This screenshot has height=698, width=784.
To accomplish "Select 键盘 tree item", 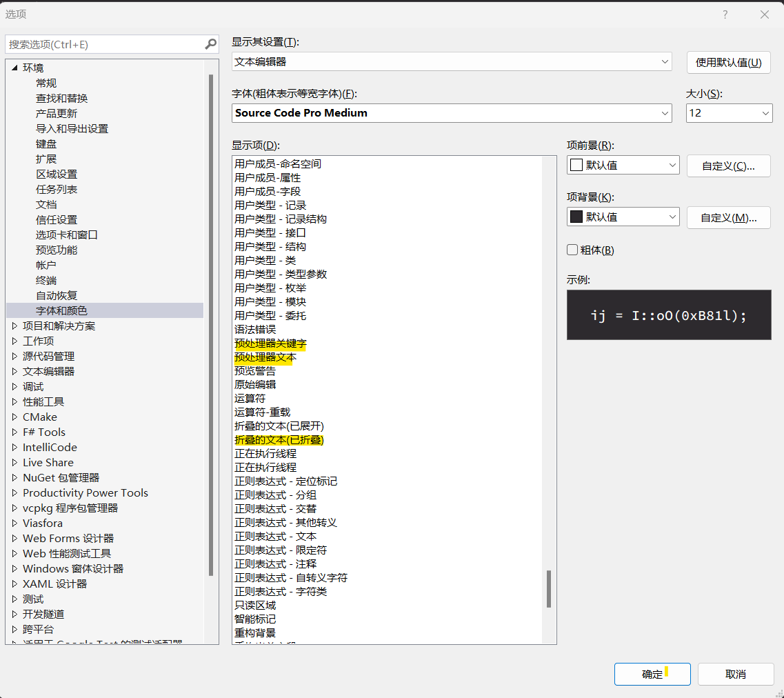I will point(46,144).
